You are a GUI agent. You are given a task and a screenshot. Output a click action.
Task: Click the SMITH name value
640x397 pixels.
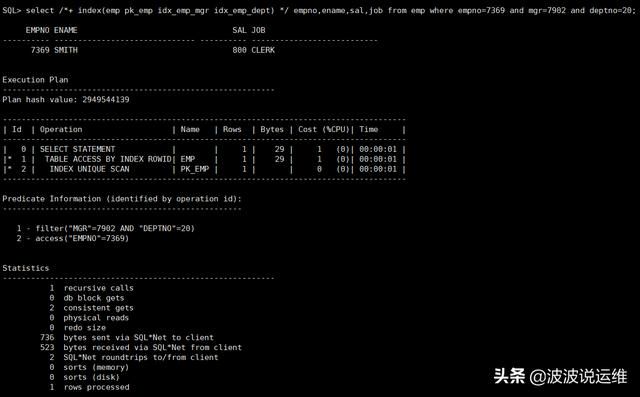66,50
